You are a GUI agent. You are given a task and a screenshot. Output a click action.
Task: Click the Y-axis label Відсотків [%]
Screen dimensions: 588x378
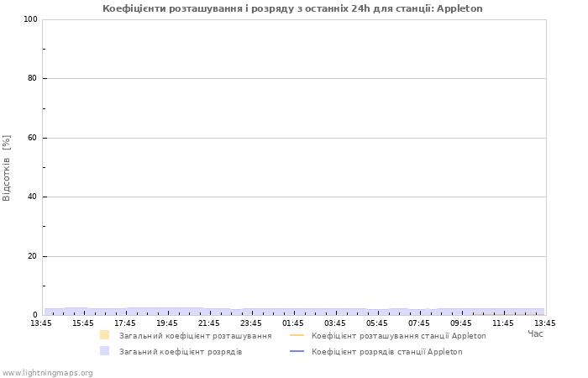pyautogui.click(x=7, y=167)
